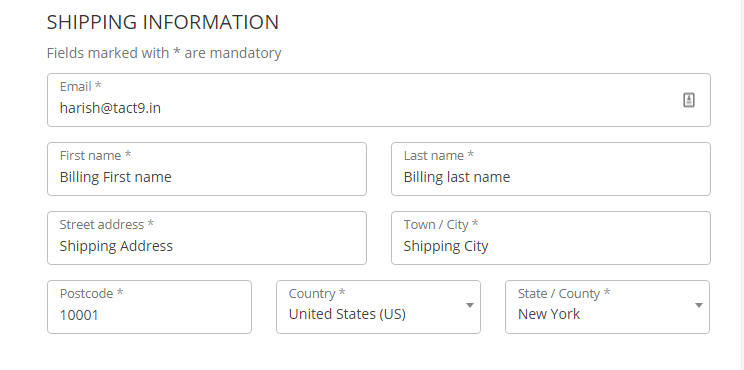Screen dimensions: 744x370
Task: Click the First name * label
Action: pyautogui.click(x=95, y=156)
